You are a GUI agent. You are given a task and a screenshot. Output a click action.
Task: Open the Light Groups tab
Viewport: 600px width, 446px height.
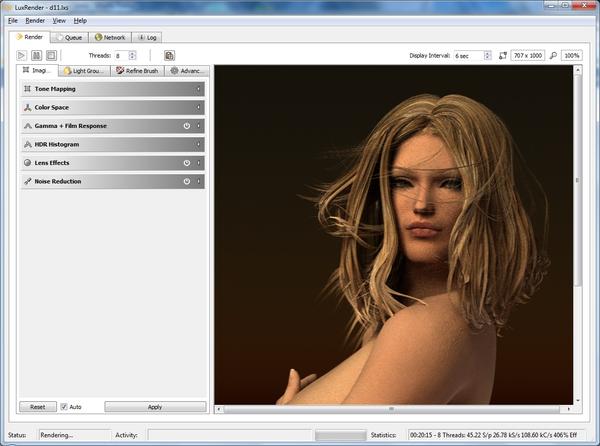tap(84, 71)
